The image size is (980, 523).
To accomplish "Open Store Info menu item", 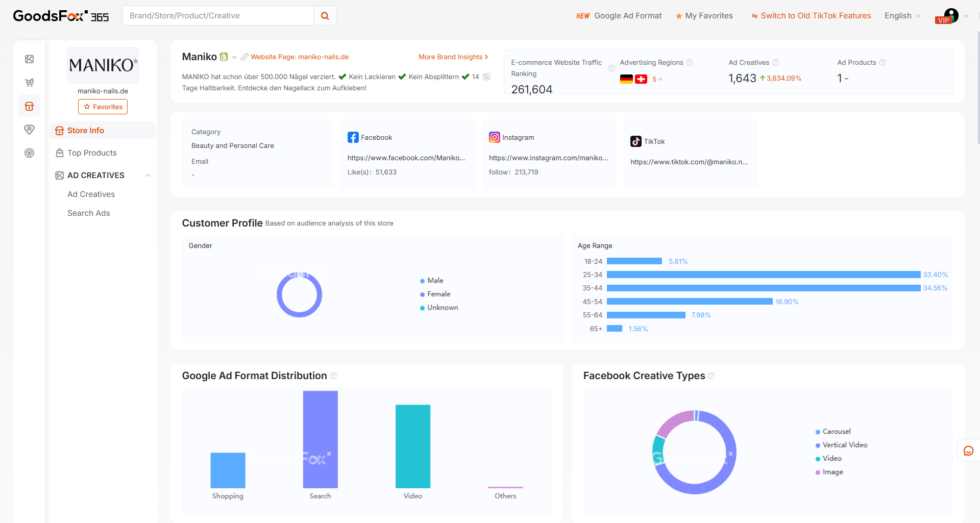I will [x=103, y=131].
